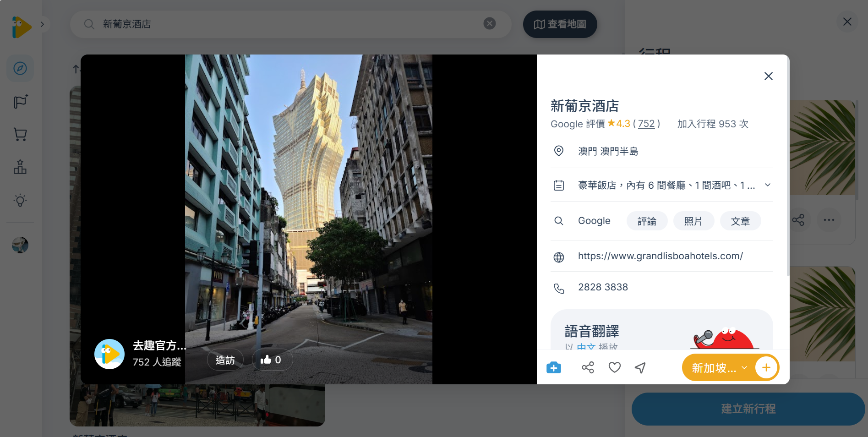Open the three-dots more menu on itinerary card

829,220
